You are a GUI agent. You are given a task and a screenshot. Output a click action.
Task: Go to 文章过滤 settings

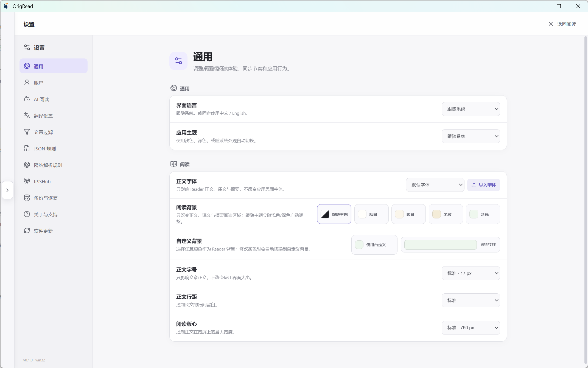point(54,132)
